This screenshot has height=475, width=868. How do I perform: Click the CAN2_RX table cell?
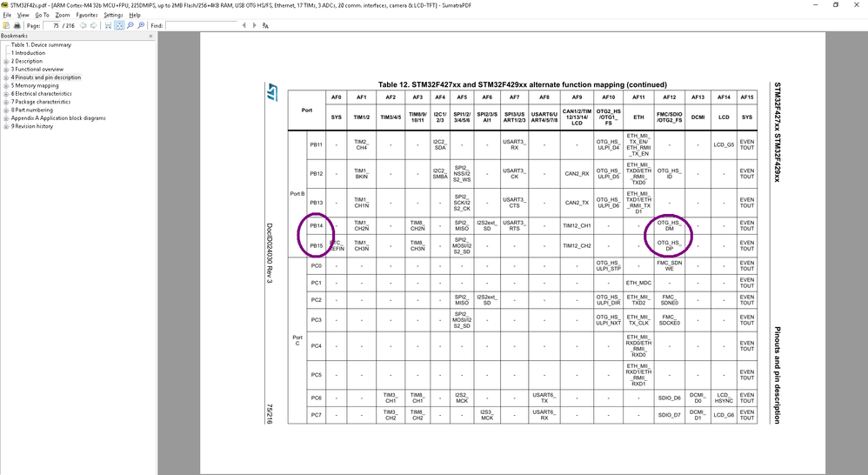coord(577,174)
